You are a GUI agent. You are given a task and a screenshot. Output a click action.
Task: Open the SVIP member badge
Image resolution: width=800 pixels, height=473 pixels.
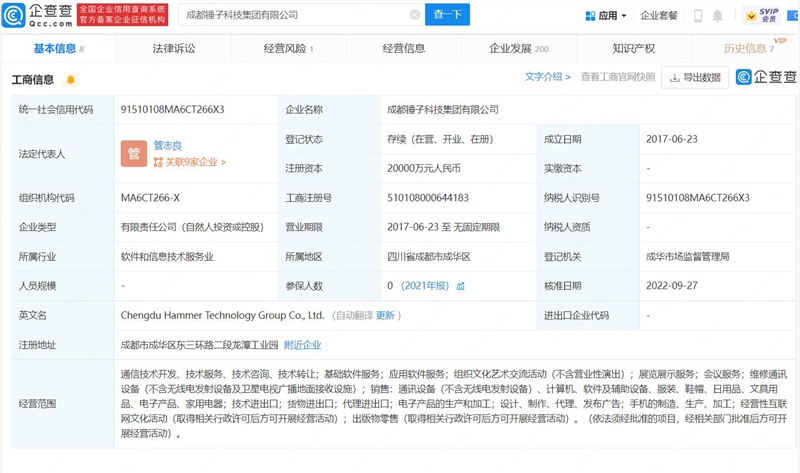763,15
